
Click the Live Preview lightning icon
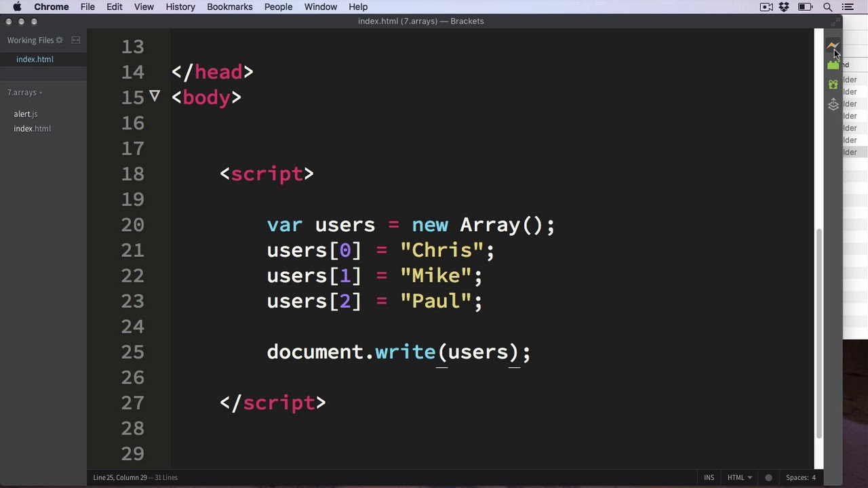click(833, 46)
